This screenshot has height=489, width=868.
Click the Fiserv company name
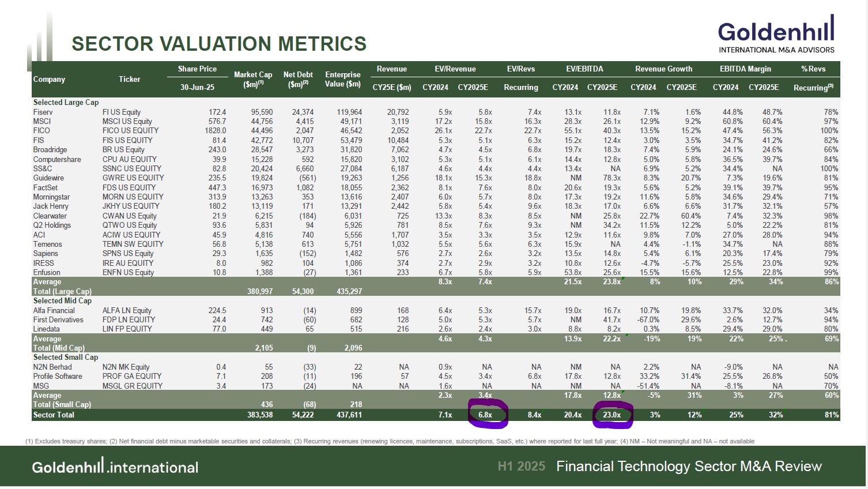pos(43,112)
